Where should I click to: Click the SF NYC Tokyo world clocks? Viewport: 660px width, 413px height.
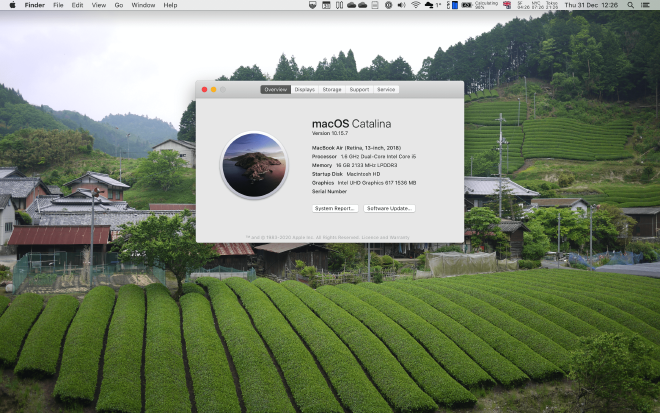point(538,5)
